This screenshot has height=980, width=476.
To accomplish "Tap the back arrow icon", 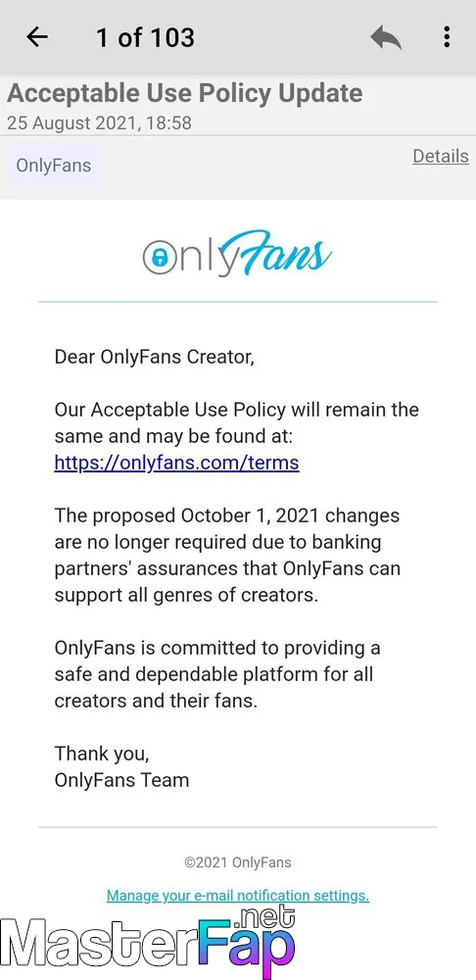I will (37, 37).
